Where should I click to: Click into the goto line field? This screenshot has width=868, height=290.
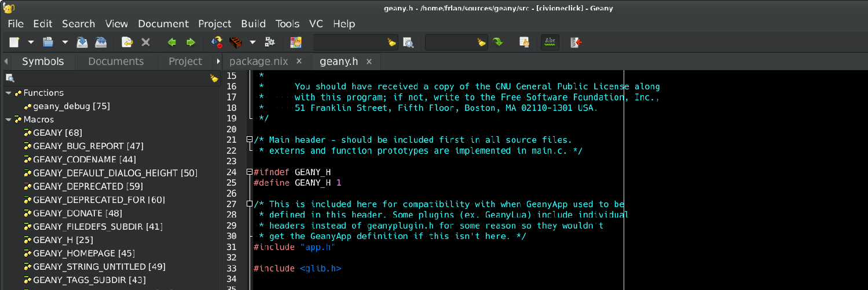coord(451,42)
